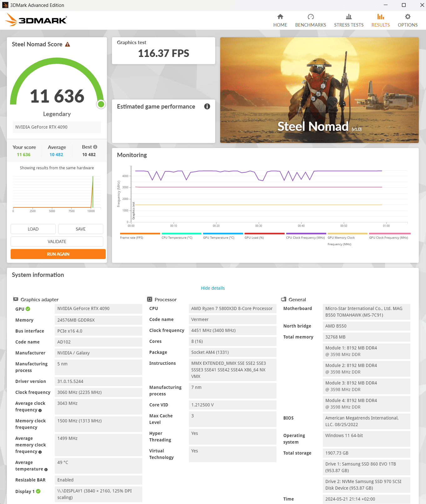
Task: Select the OPTIONS menu label
Action: 408,25
